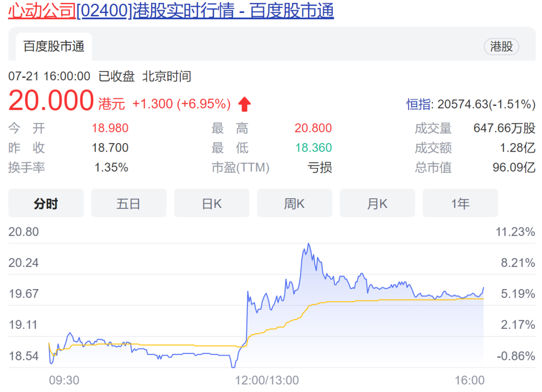Click the 12:00/13:00 time axis label
This screenshot has height=392, width=542.
click(267, 380)
